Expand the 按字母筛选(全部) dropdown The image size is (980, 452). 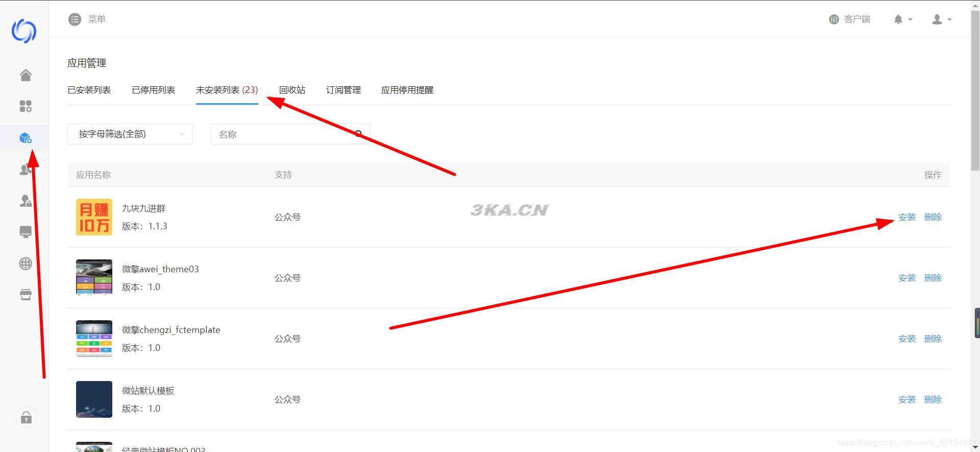(130, 134)
